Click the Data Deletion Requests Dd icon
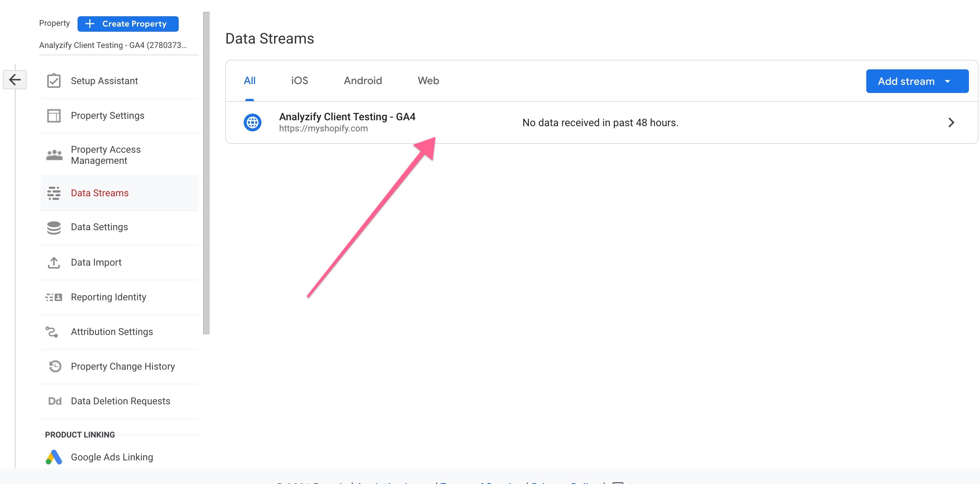 55,401
